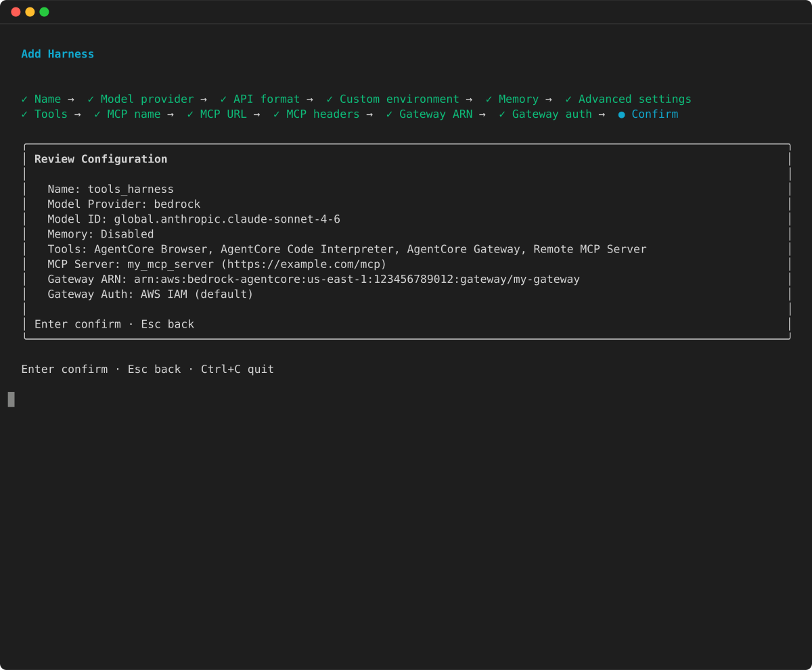Select the Tools wizard step

pos(45,114)
